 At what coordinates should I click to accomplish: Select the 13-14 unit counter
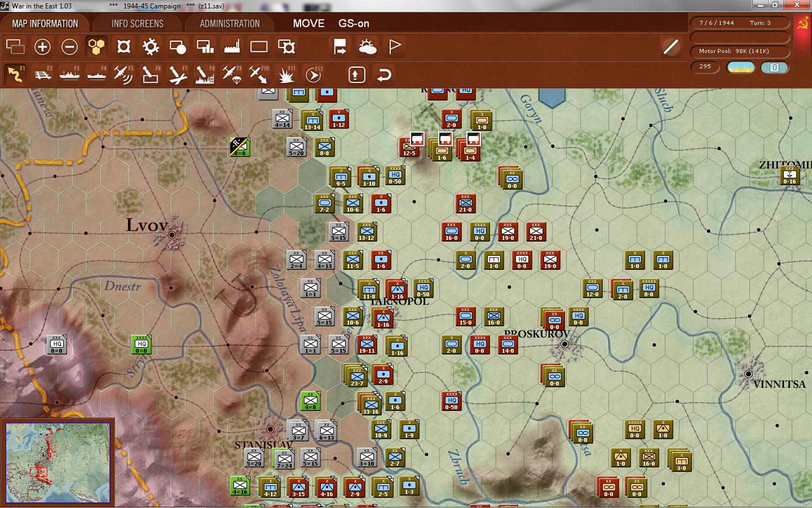click(x=312, y=120)
